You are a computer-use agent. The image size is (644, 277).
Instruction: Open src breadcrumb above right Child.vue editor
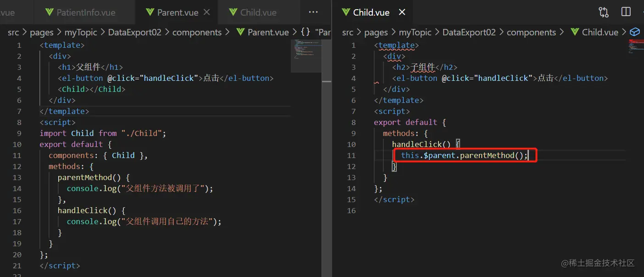click(x=348, y=32)
